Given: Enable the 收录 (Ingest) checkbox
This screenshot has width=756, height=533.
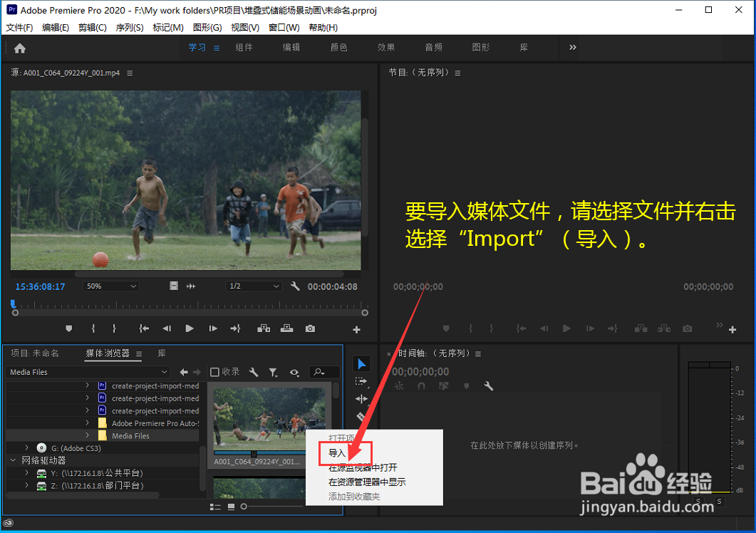Looking at the screenshot, I should point(215,371).
